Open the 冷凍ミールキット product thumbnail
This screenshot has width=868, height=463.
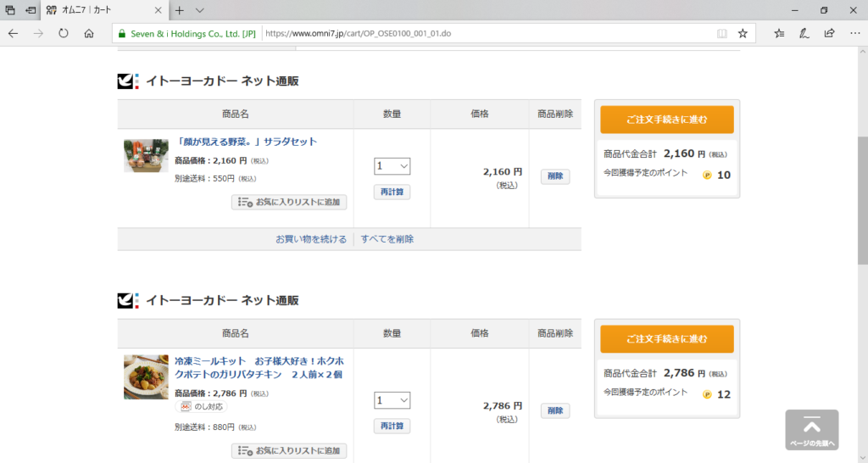point(146,377)
